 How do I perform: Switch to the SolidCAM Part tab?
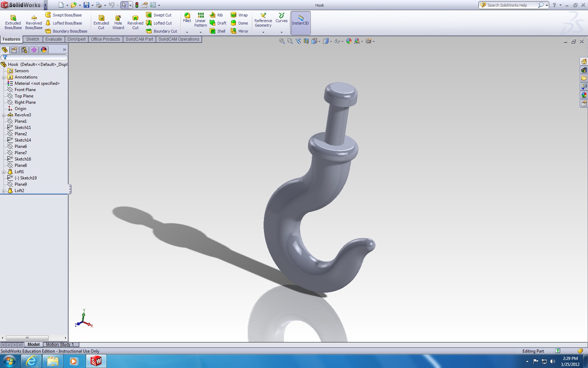click(139, 39)
